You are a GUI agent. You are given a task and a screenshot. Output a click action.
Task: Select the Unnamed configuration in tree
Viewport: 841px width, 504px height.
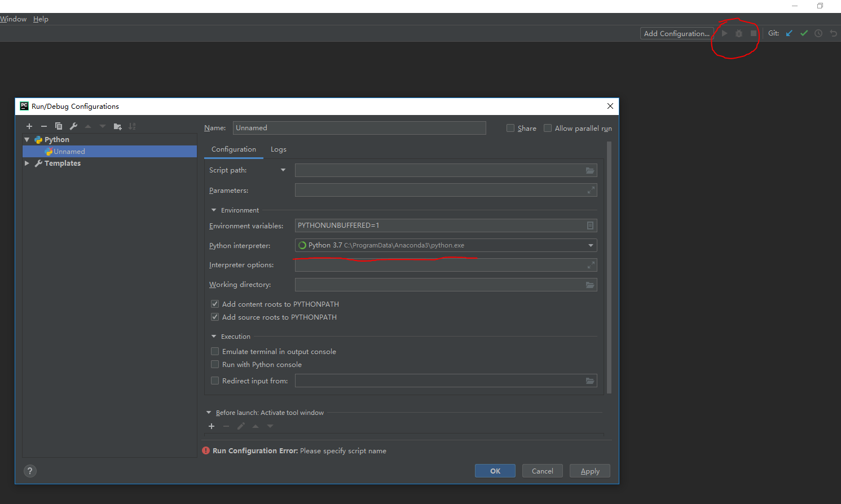tap(109, 151)
